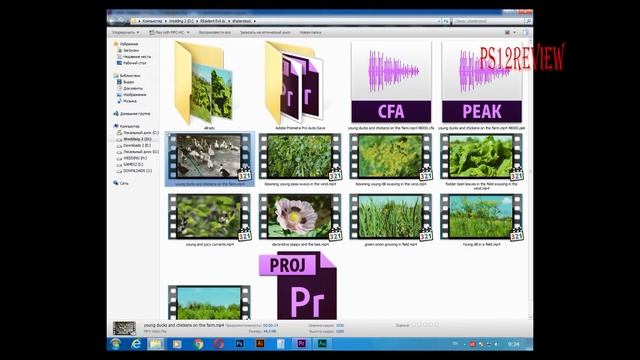Open Premiere Pro from the taskbar

click(x=301, y=344)
